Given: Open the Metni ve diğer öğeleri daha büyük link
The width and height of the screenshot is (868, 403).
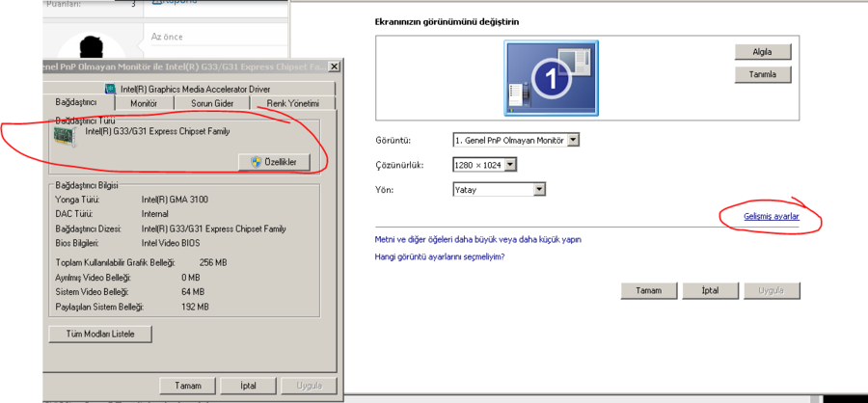Looking at the screenshot, I should pos(478,240).
